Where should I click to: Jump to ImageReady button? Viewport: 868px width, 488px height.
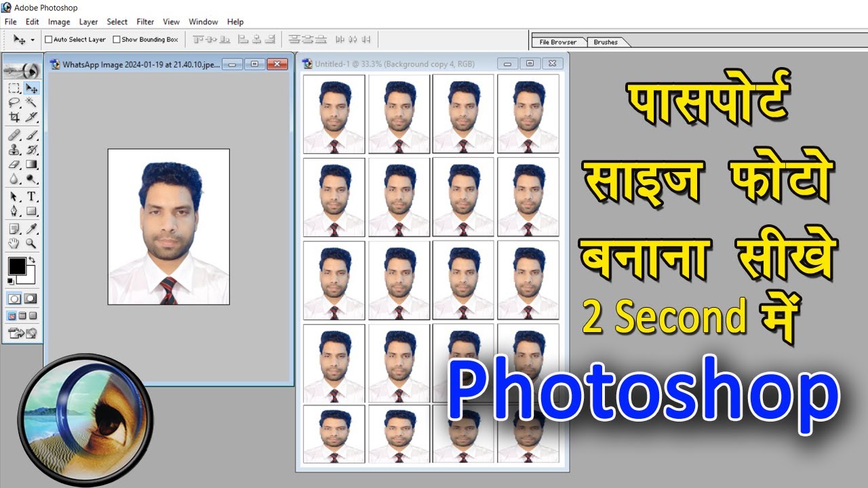point(22,332)
